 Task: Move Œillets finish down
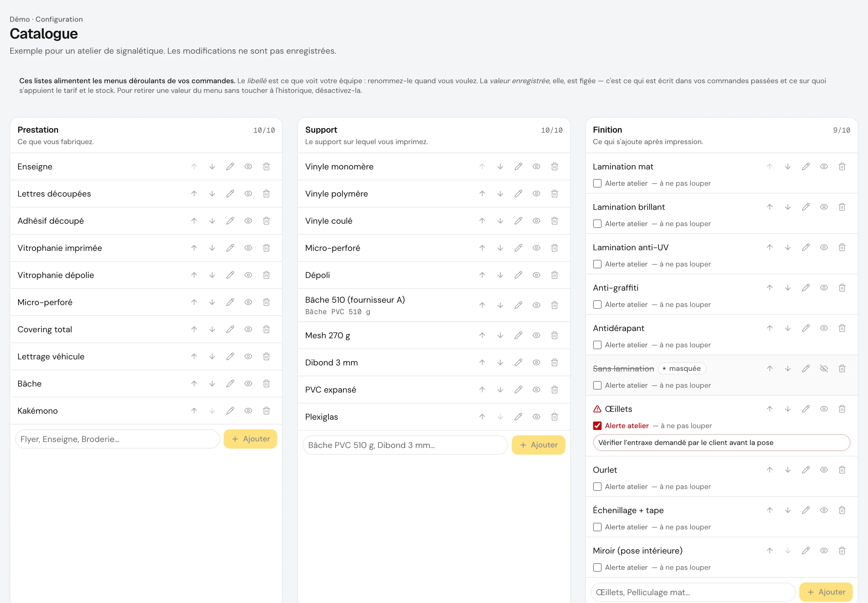[788, 409]
